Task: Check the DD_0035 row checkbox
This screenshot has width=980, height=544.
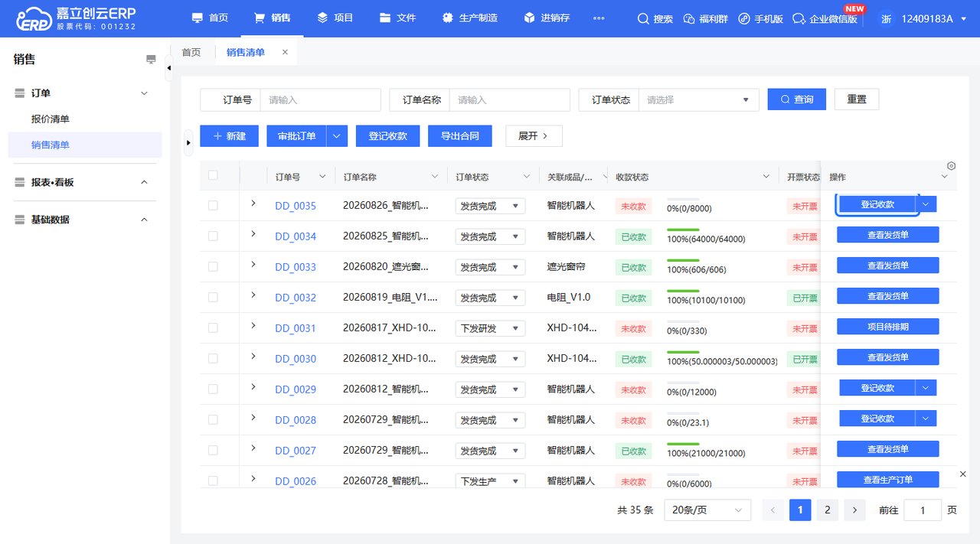Action: pos(213,205)
